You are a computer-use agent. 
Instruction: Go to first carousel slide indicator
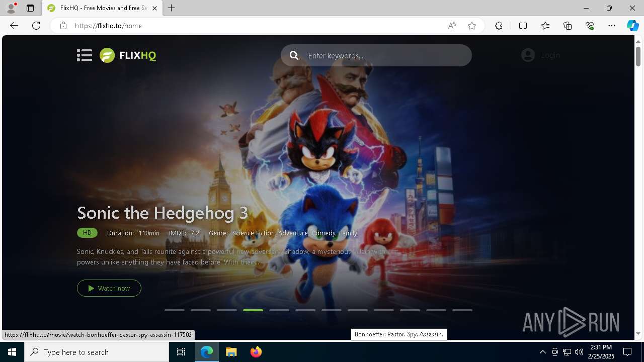point(175,310)
